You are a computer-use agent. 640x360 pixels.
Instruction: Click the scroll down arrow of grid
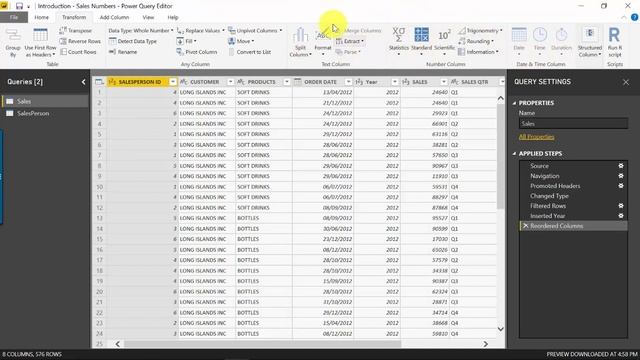coord(500,329)
